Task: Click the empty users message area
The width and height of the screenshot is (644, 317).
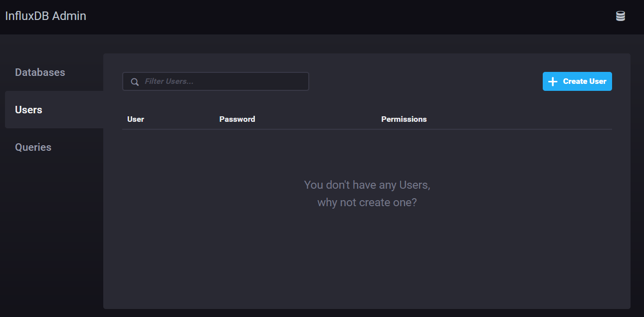Action: click(x=367, y=193)
